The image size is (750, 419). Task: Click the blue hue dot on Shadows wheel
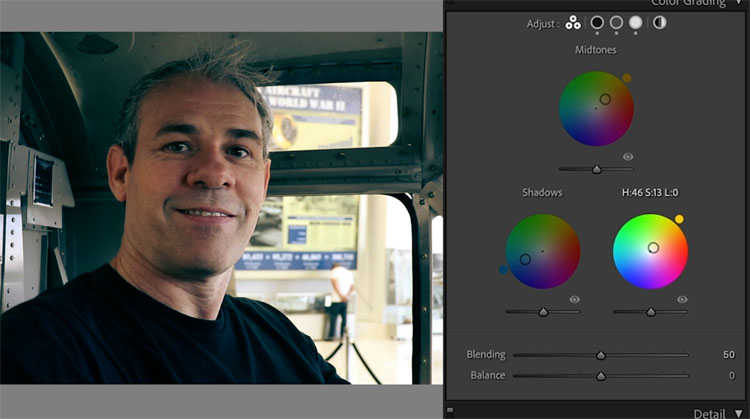pos(503,270)
